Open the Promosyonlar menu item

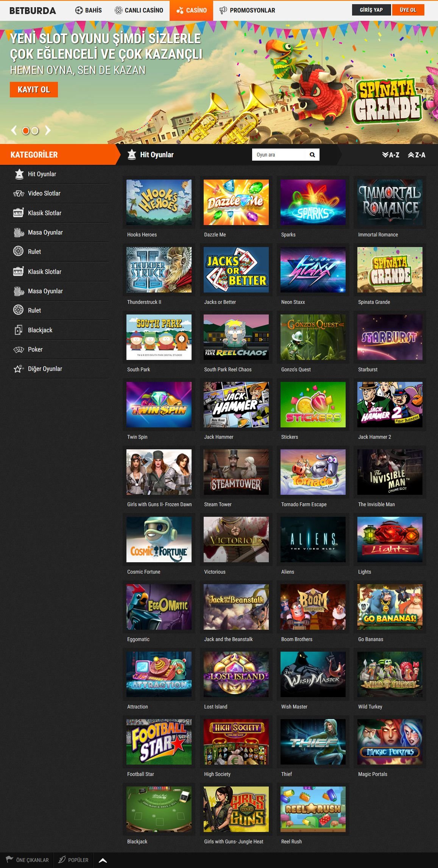click(x=247, y=10)
